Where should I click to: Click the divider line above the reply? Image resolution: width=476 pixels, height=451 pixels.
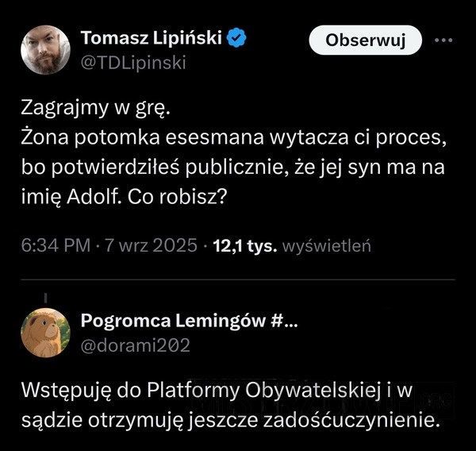pyautogui.click(x=238, y=279)
